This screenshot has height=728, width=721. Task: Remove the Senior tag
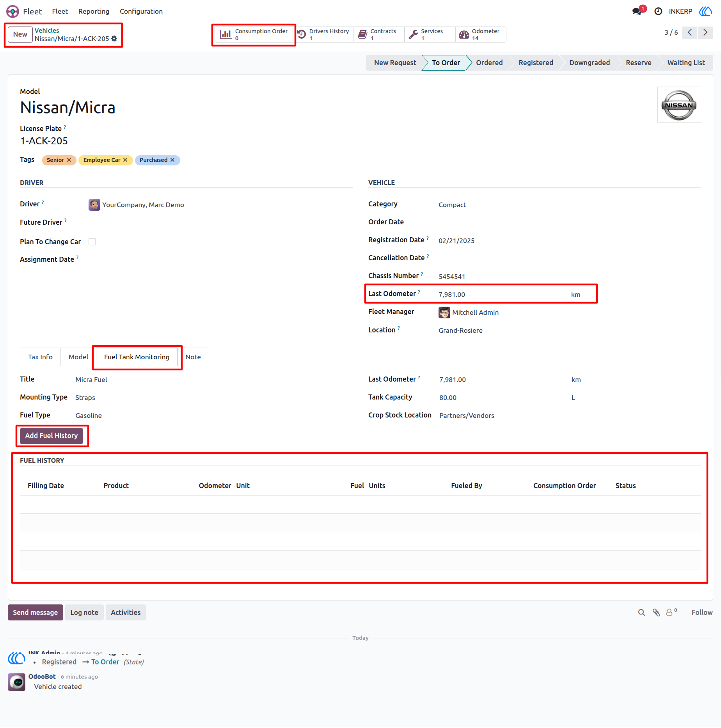point(69,160)
